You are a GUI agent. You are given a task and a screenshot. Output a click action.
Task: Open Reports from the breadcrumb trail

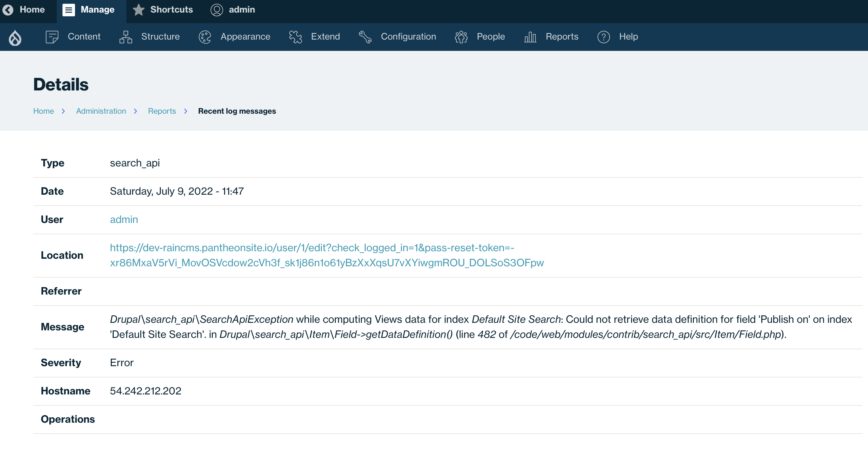click(x=162, y=111)
